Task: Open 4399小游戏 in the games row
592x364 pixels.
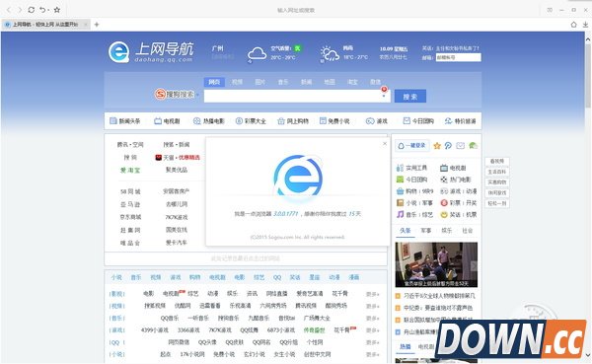Action: click(x=155, y=330)
